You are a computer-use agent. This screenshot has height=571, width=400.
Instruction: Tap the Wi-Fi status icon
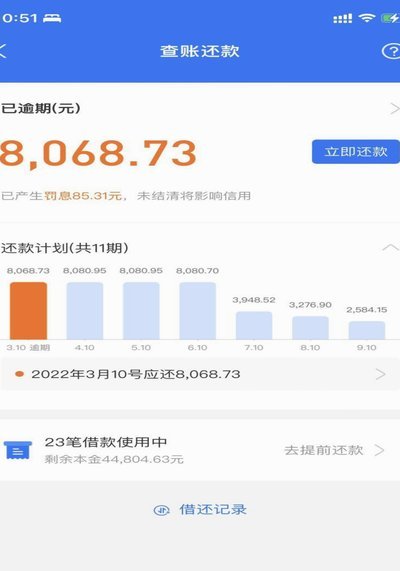coord(366,18)
